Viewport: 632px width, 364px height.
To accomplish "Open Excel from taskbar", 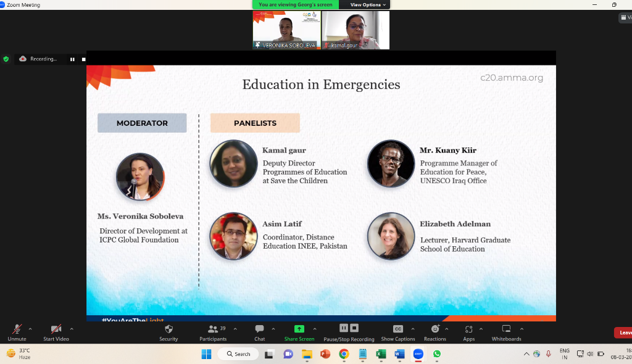I will 381,354.
